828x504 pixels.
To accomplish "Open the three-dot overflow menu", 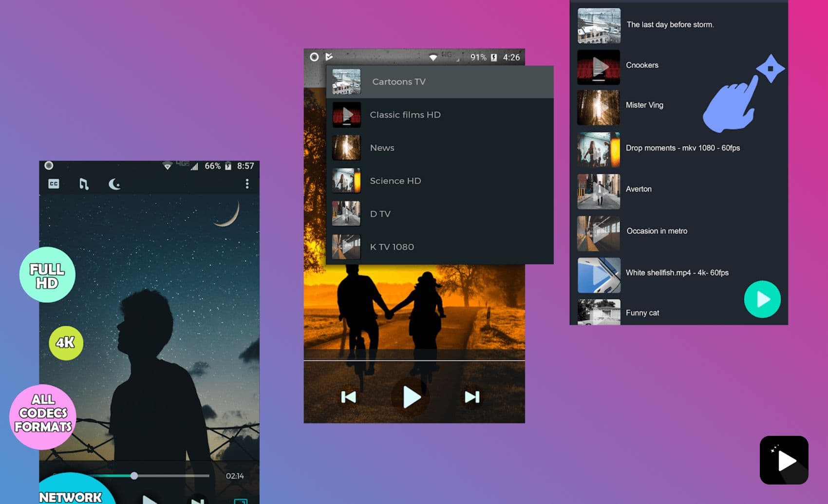I will click(247, 184).
